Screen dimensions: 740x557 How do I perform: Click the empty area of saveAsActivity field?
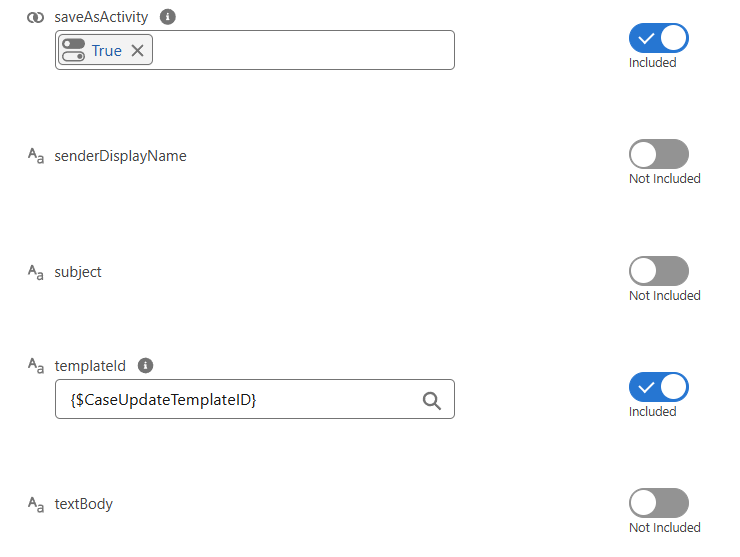pyautogui.click(x=302, y=50)
